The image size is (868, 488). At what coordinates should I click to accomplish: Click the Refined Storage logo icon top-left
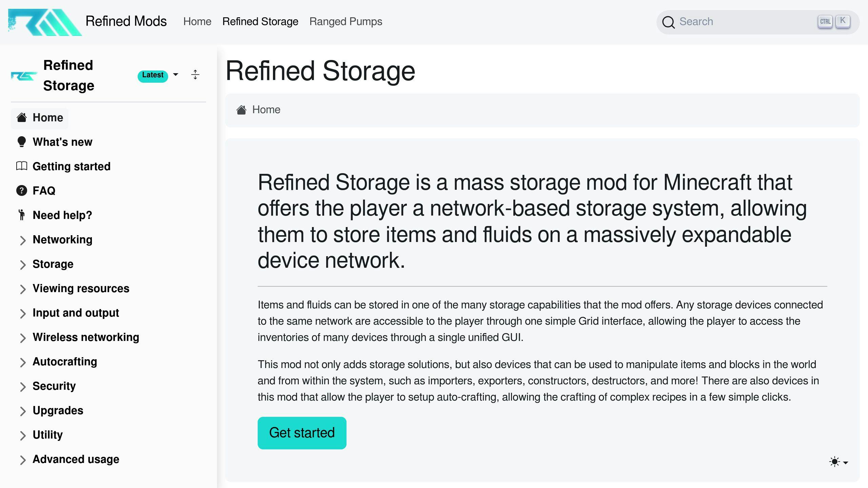point(24,75)
